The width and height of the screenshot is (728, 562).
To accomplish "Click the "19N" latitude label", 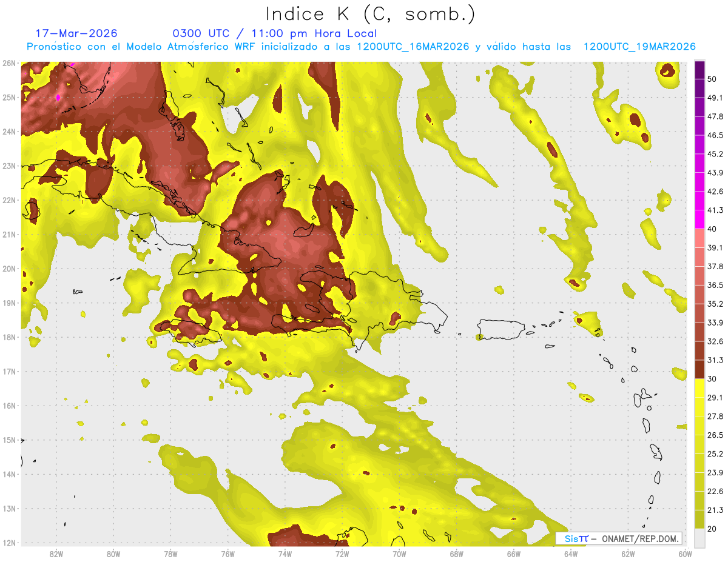I will [9, 303].
